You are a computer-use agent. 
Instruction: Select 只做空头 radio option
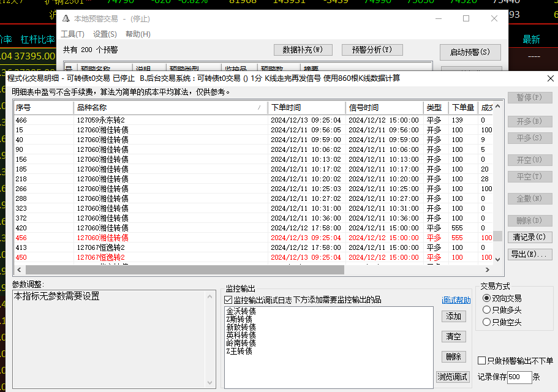coord(486,322)
